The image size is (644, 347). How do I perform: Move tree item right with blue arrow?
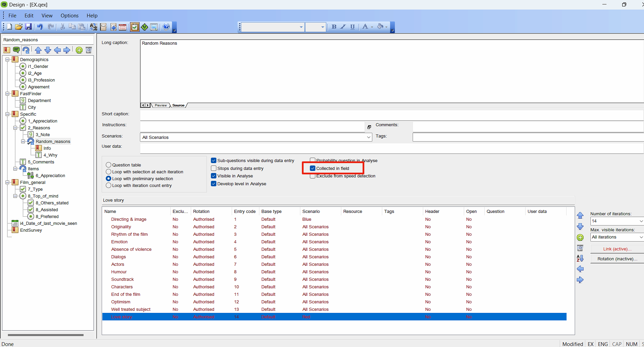click(67, 50)
